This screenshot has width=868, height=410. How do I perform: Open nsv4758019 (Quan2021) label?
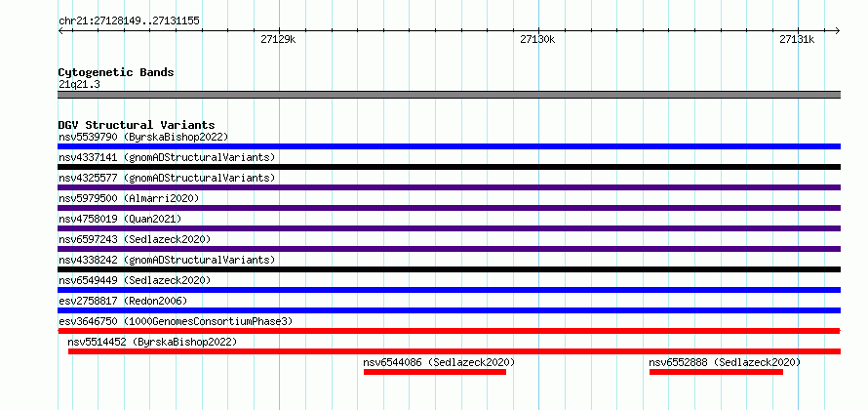[120, 219]
